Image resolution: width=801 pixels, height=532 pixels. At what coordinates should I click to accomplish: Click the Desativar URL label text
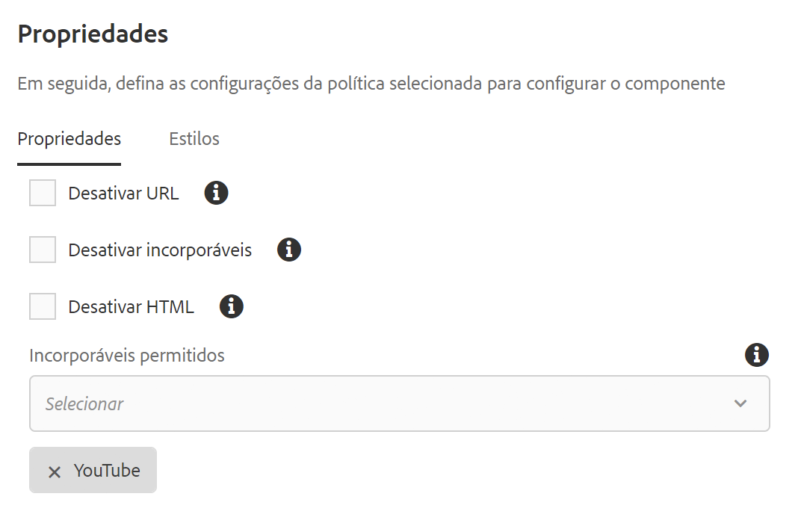coord(123,194)
